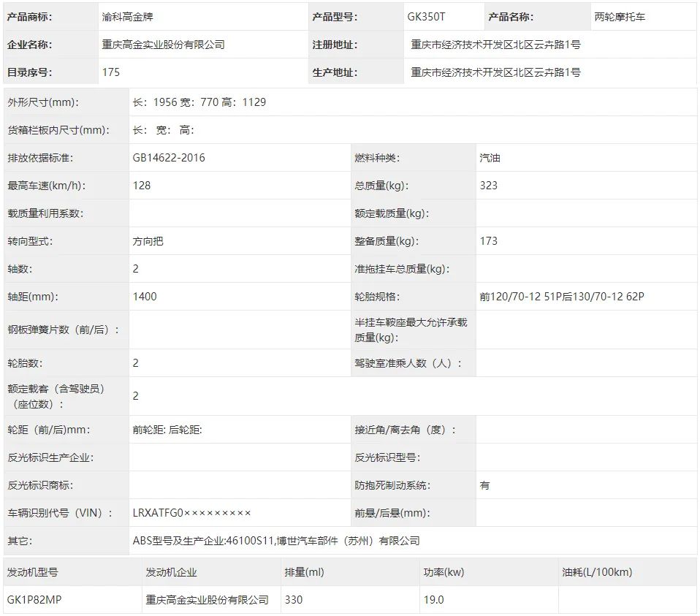This screenshot has height=616, width=700.
Task: Select product name 两轮摩托车
Action: click(x=620, y=17)
